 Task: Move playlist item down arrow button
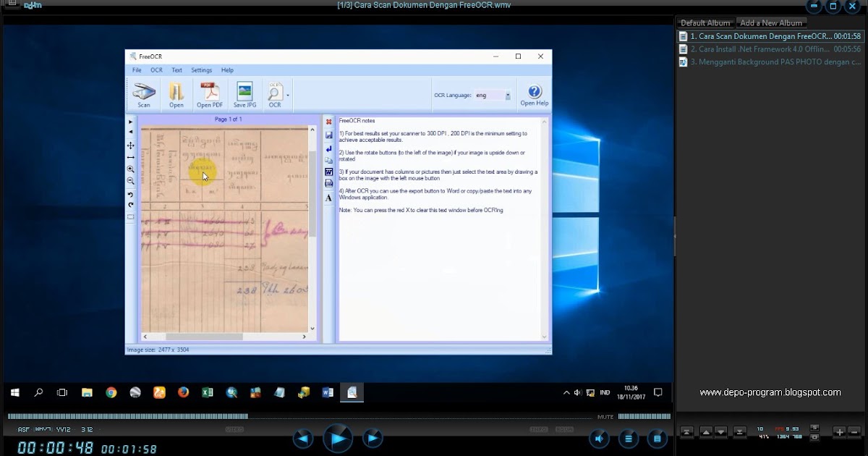pyautogui.click(x=720, y=431)
